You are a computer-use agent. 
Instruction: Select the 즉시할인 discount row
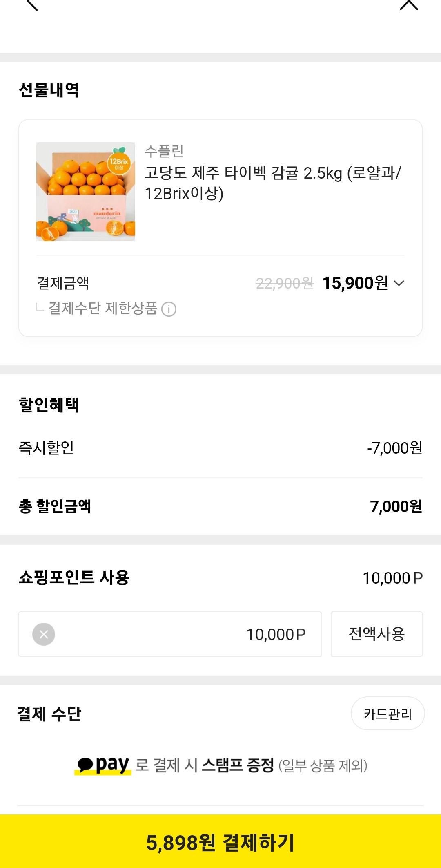(220, 448)
